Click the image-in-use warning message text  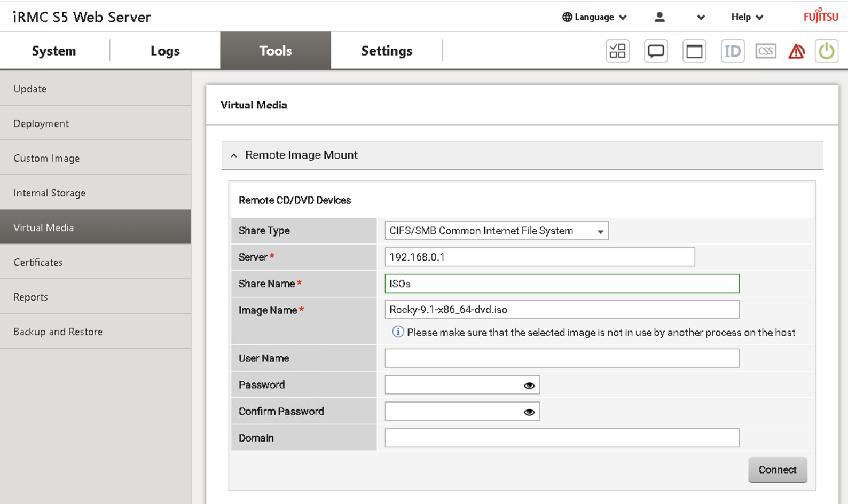point(601,333)
